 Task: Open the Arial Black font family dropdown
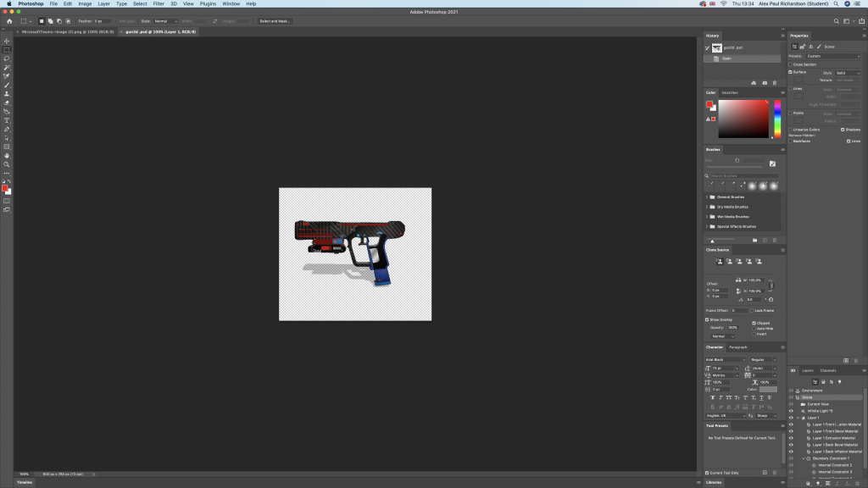(x=726, y=359)
